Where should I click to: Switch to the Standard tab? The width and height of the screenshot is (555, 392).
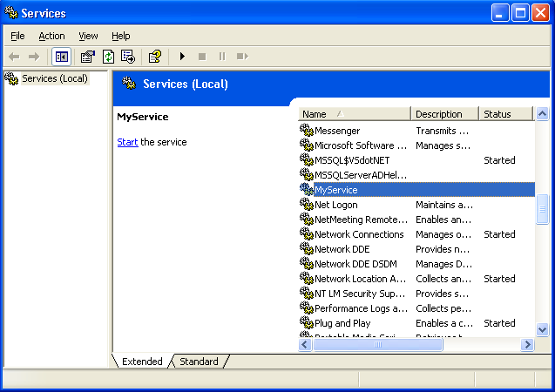click(x=199, y=362)
